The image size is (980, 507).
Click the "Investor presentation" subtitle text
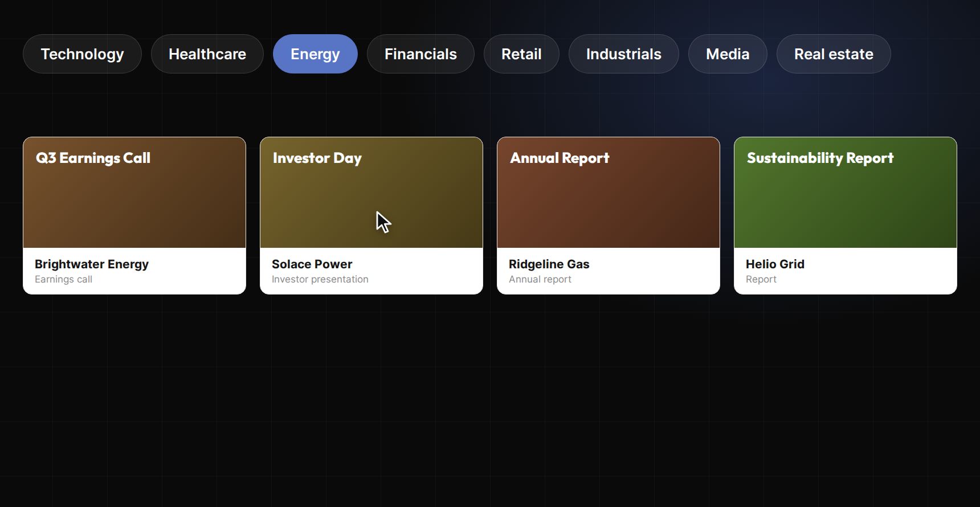pyautogui.click(x=320, y=279)
